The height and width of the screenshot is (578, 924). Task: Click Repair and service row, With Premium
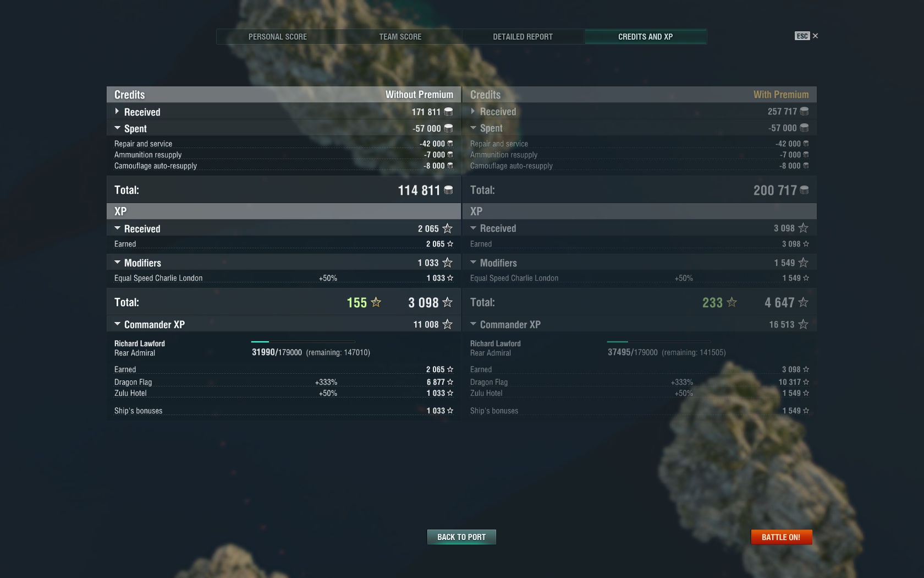(x=640, y=144)
